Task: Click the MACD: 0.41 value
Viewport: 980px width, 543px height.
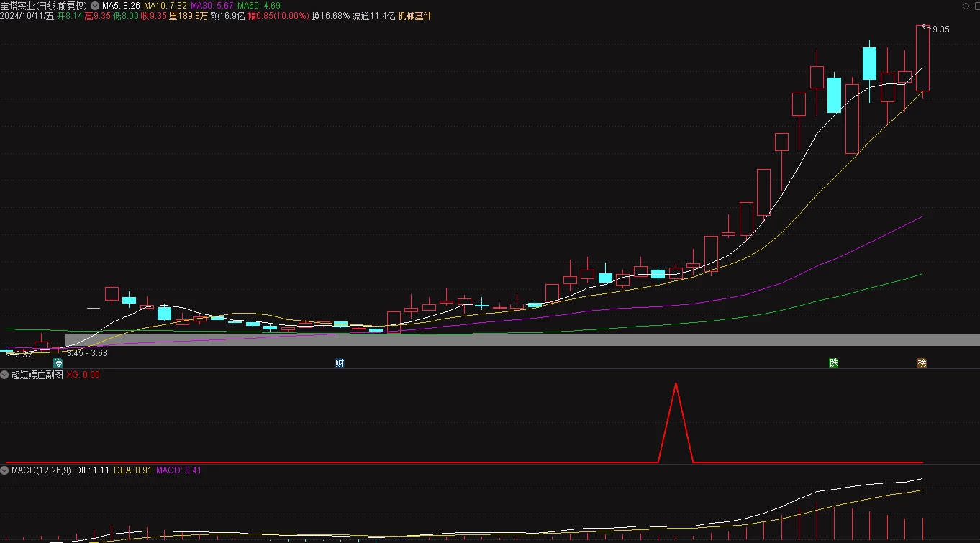Action: [x=179, y=470]
